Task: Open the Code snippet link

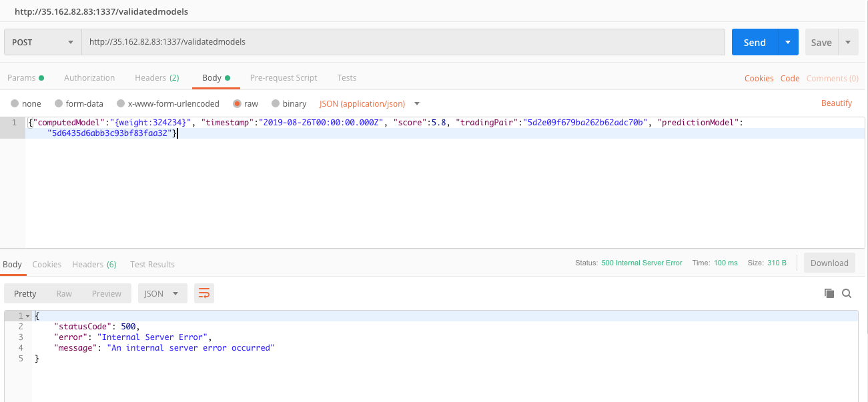Action: (790, 79)
